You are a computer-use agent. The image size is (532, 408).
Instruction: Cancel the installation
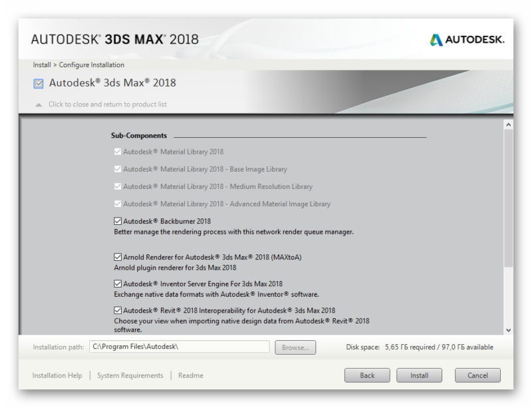click(x=477, y=375)
